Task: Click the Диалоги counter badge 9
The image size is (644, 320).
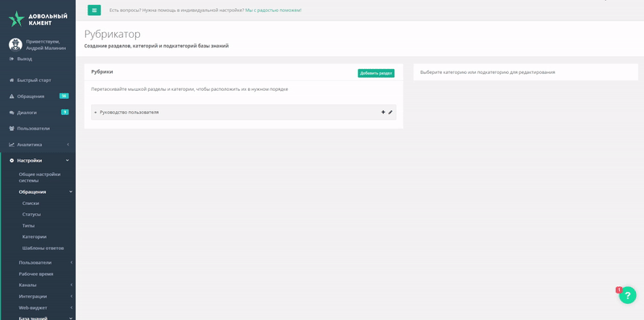Action: click(65, 112)
